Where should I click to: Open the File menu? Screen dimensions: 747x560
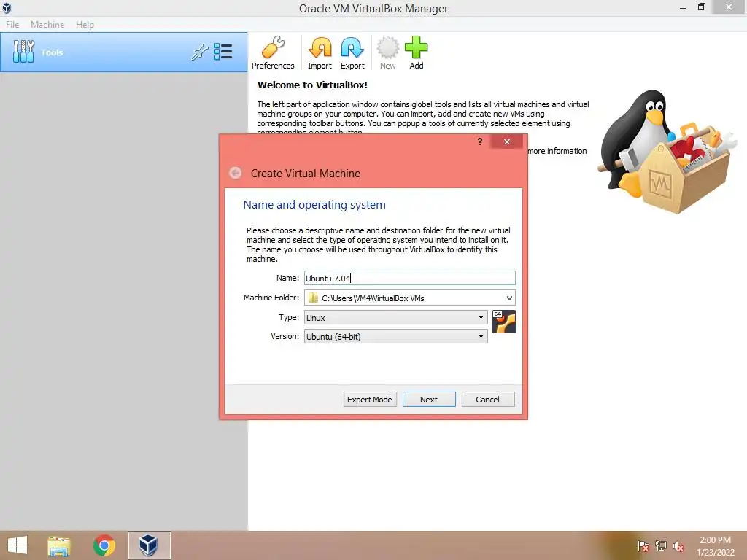click(12, 24)
